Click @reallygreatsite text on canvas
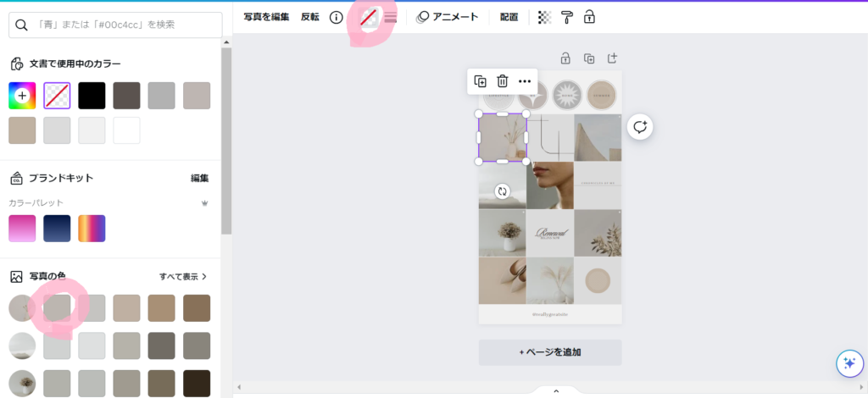Screen dimensions: 868x398 click(549, 314)
